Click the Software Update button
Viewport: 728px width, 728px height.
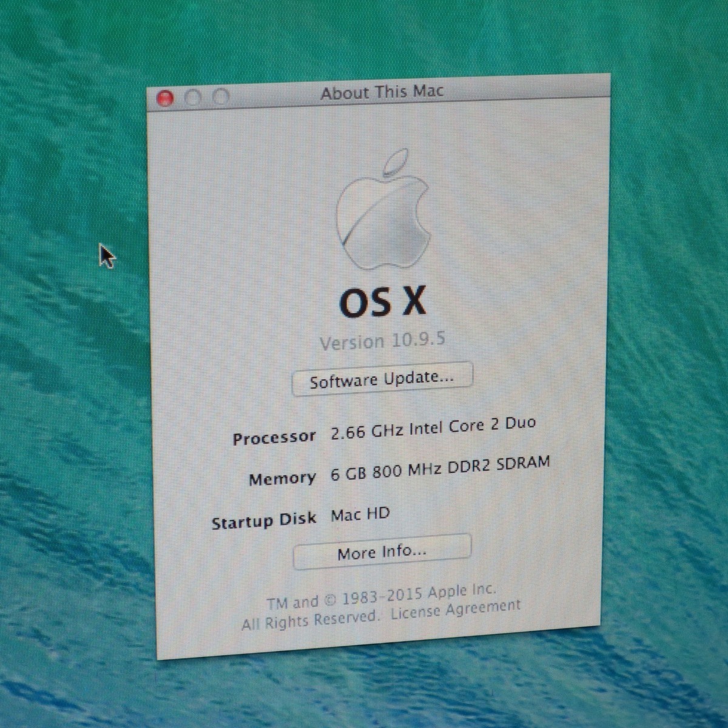click(382, 379)
